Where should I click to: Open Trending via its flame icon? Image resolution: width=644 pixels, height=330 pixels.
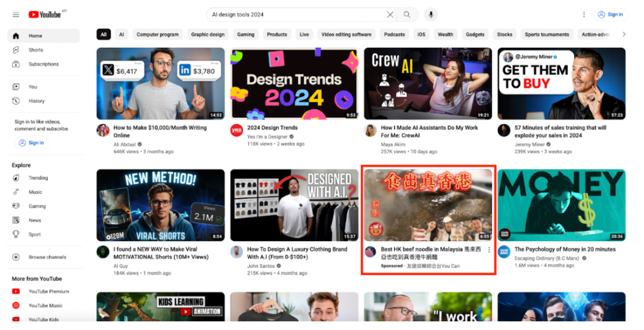[16, 178]
